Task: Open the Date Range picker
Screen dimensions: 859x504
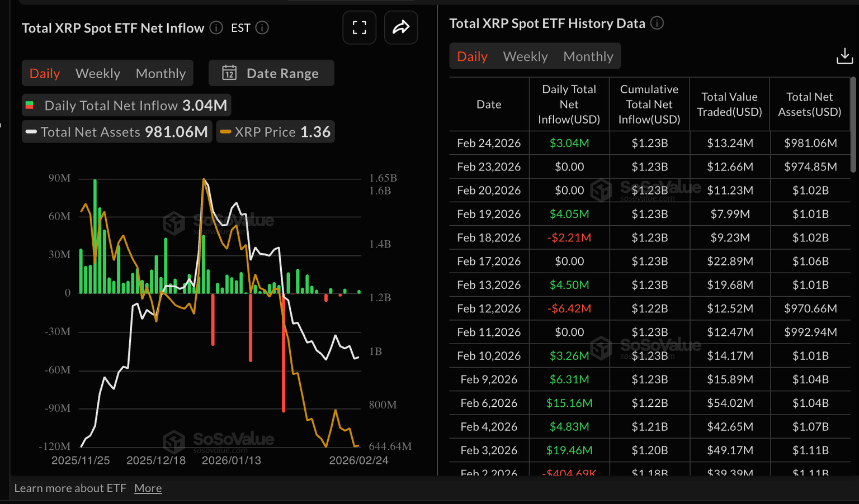Action: (x=272, y=73)
